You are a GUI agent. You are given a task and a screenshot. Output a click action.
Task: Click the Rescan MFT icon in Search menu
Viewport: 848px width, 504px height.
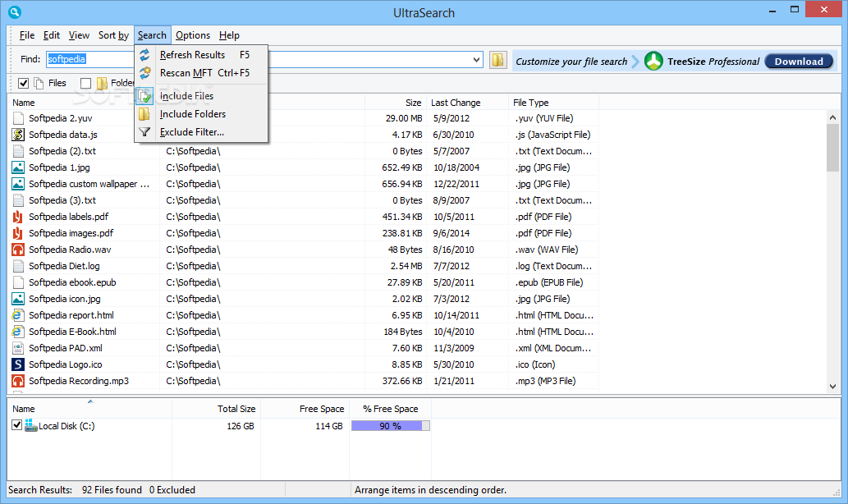point(144,72)
